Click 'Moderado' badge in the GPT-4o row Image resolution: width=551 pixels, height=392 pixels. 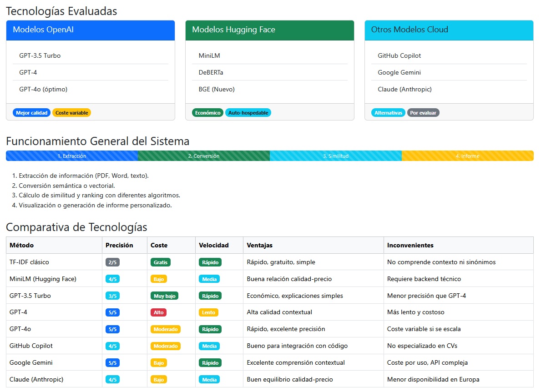click(x=166, y=329)
